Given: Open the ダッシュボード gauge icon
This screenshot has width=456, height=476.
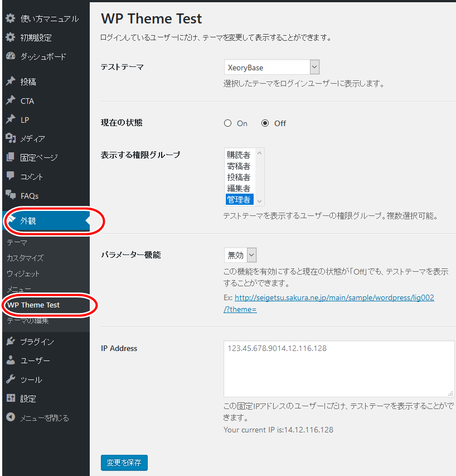Looking at the screenshot, I should point(10,56).
